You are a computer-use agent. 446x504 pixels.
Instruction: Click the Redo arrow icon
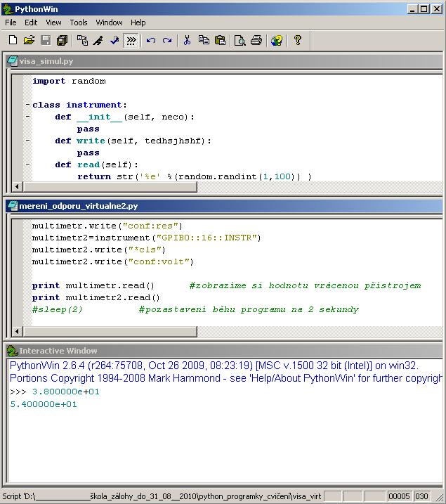pos(167,40)
